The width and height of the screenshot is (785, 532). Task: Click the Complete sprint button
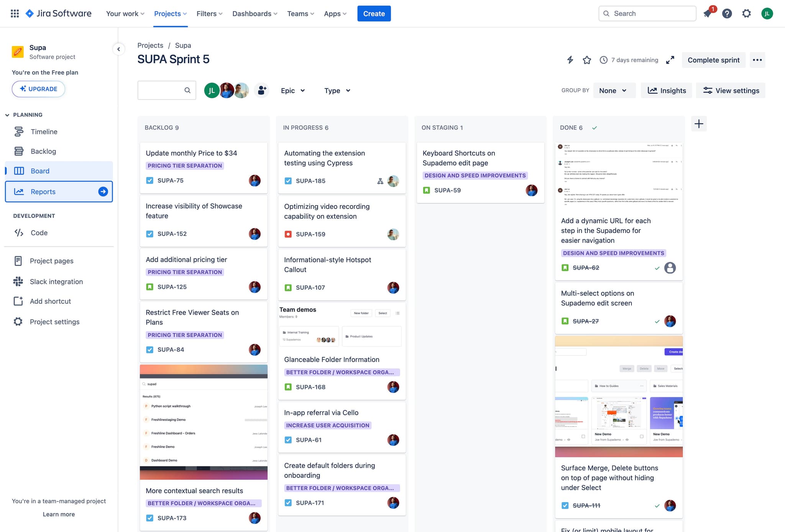713,60
